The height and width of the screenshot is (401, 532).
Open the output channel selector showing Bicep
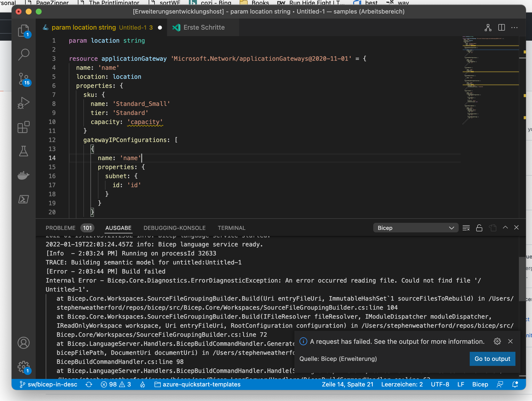415,228
